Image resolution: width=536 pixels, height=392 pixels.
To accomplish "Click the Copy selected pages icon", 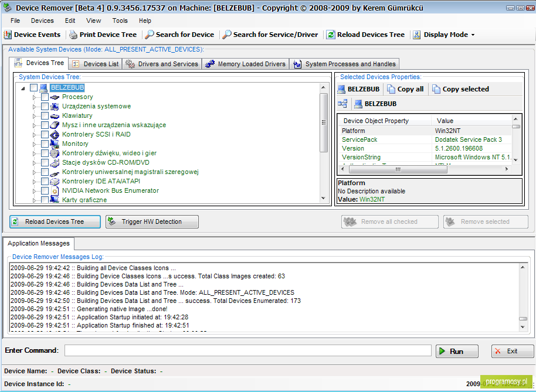I will click(436, 89).
